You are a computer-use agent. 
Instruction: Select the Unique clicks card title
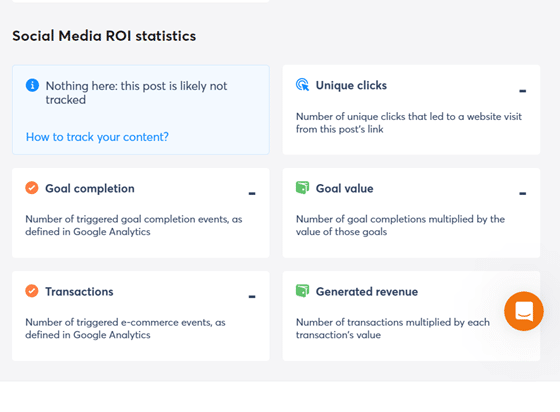pyautogui.click(x=351, y=86)
